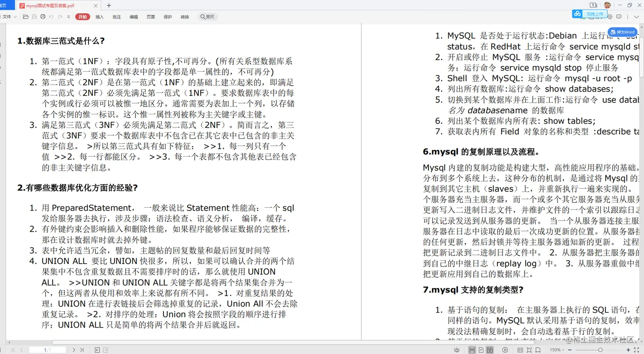This screenshot has height=354, width=644.
Task: Toggle continuous scrolling view
Action: pyautogui.click(x=472, y=350)
